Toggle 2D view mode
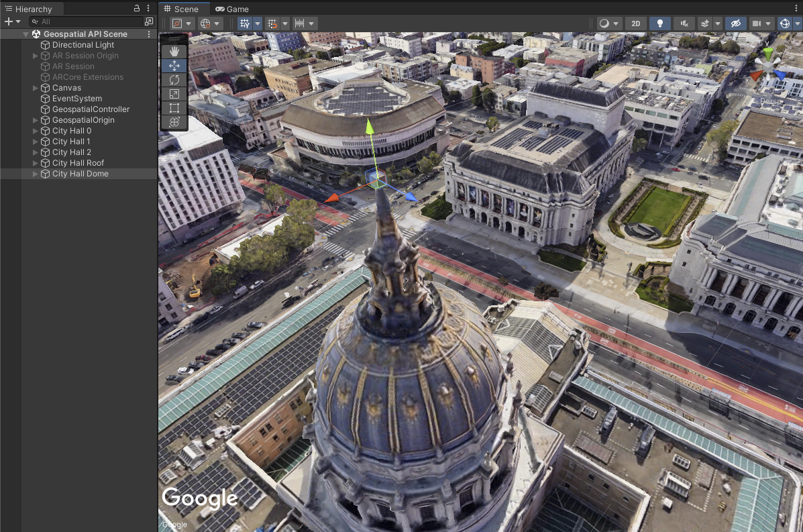Viewport: 803px width, 532px height. 635,23
